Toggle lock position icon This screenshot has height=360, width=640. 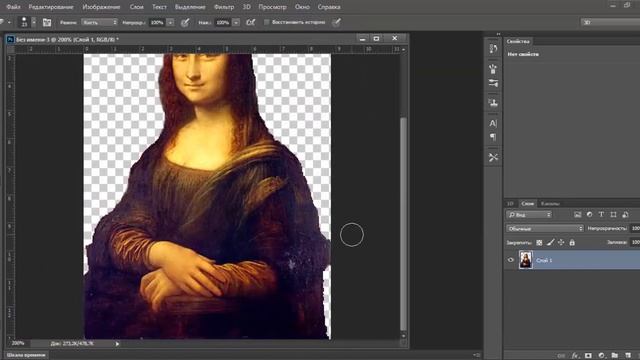(x=561, y=242)
